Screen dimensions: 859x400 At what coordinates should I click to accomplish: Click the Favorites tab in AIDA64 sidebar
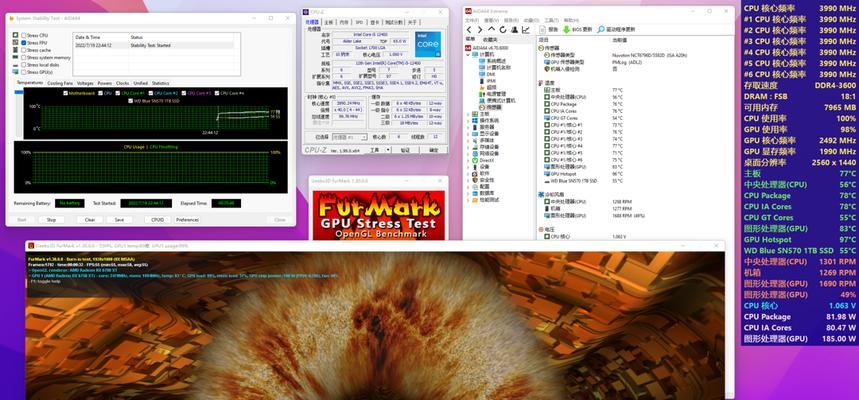click(490, 40)
